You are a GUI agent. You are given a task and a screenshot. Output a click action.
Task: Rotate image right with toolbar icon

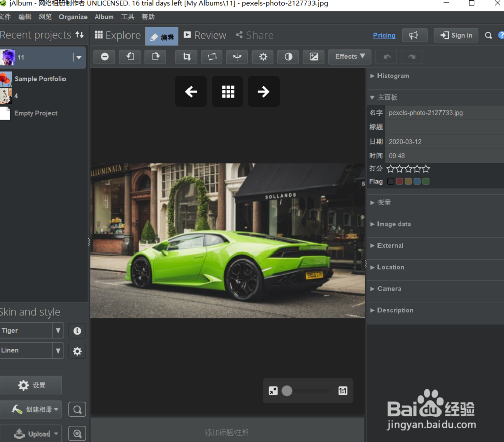(155, 57)
